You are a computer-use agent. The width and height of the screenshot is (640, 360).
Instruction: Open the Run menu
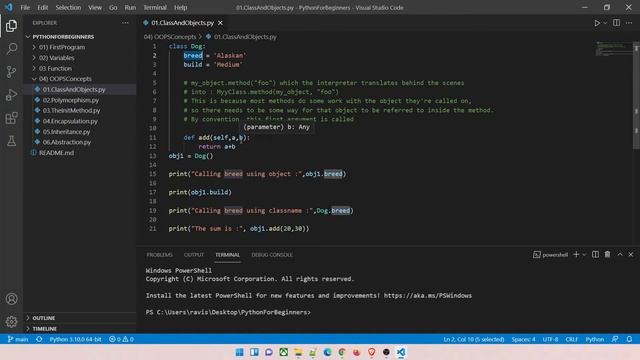tap(130, 7)
